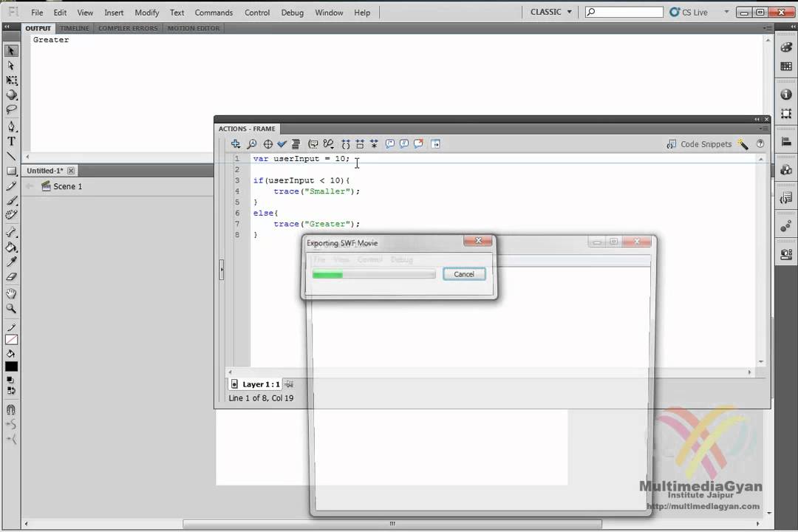The height and width of the screenshot is (532, 798).
Task: Open CS Live dropdown
Action: (x=726, y=12)
